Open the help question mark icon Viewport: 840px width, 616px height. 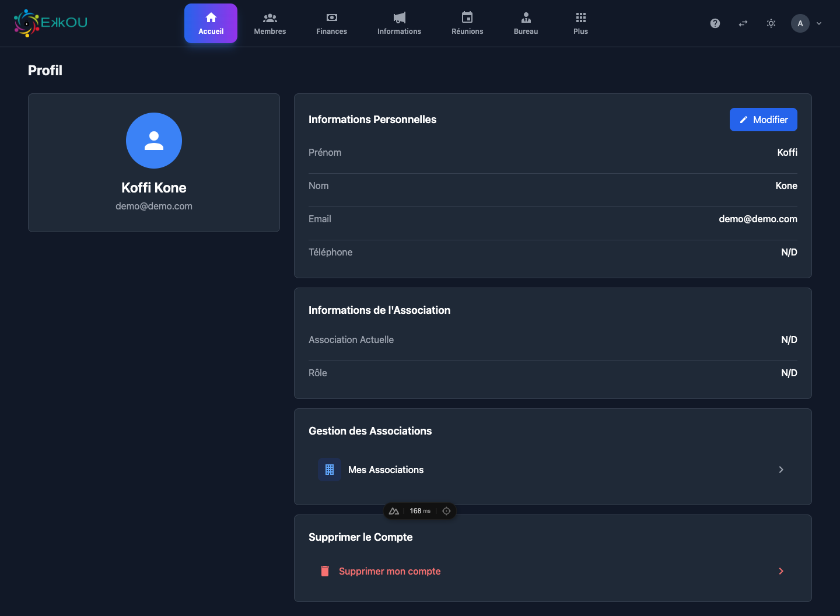pos(715,23)
